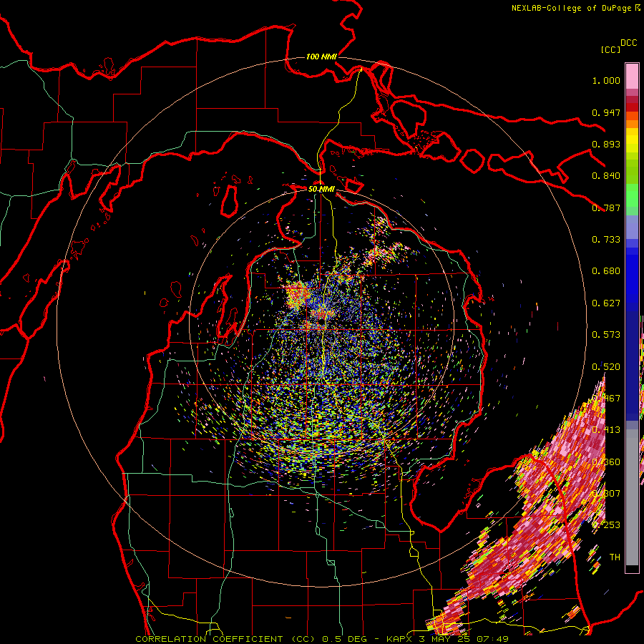Viewport: 644px width, 644px height.
Task: Select the 0.893 colorbar value
Action: click(x=606, y=144)
